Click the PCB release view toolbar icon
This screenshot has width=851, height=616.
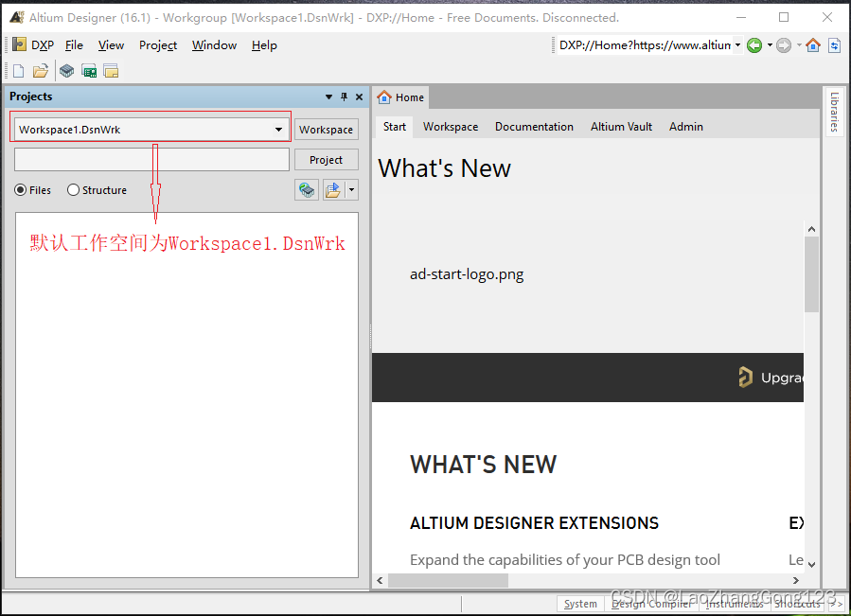[x=89, y=71]
